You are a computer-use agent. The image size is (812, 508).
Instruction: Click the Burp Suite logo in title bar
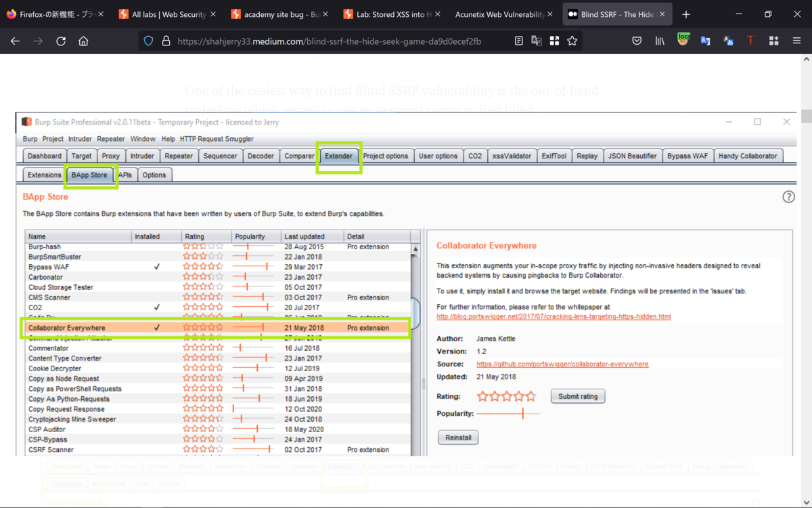click(26, 122)
